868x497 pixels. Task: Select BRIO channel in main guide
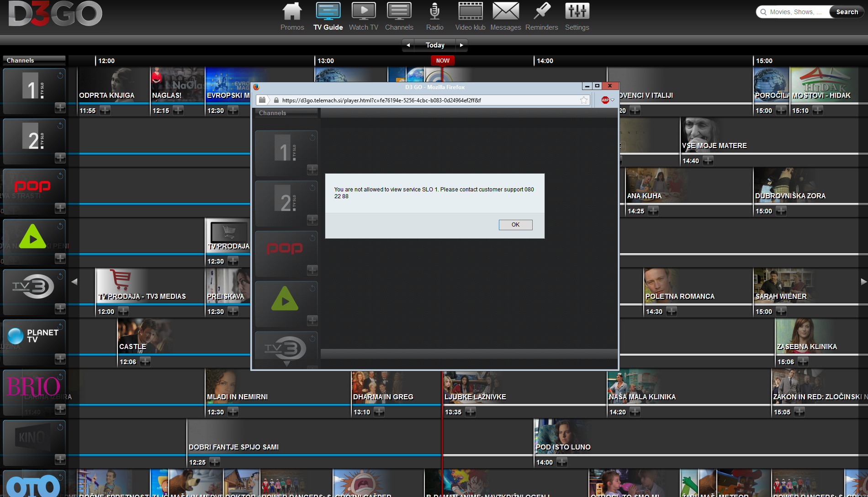(34, 392)
